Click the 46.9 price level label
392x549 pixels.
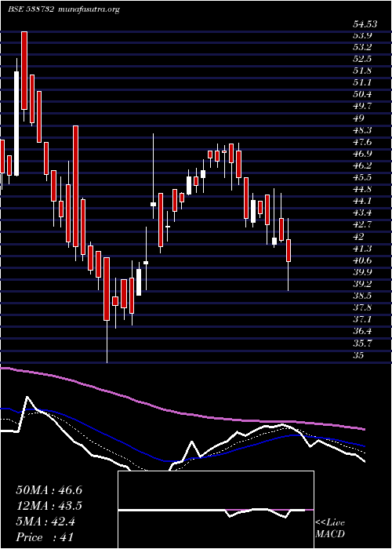(362, 154)
